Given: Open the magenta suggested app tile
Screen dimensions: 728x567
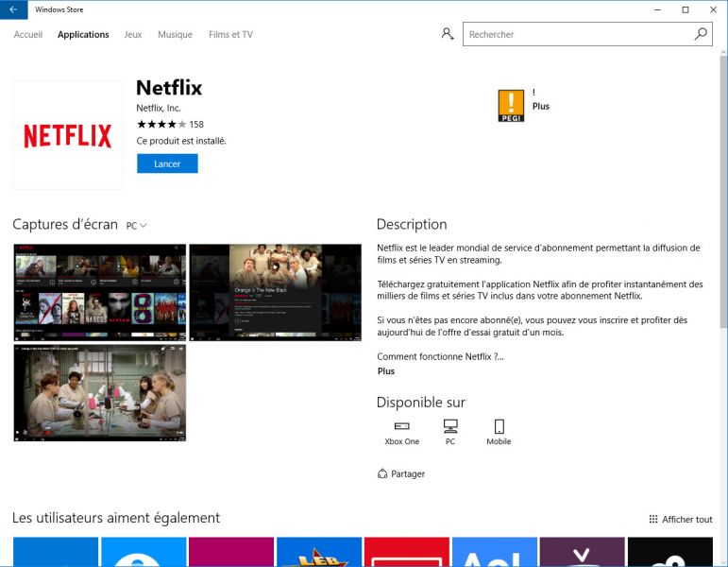Looking at the screenshot, I should pyautogui.click(x=231, y=552).
